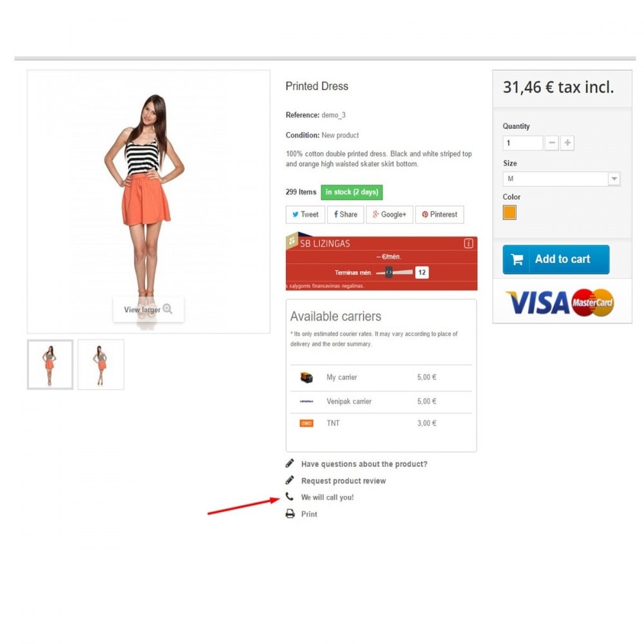Viewport: 644px width, 644px height.
Task: Click the shopping cart icon on Add to cart
Action: coord(517,259)
